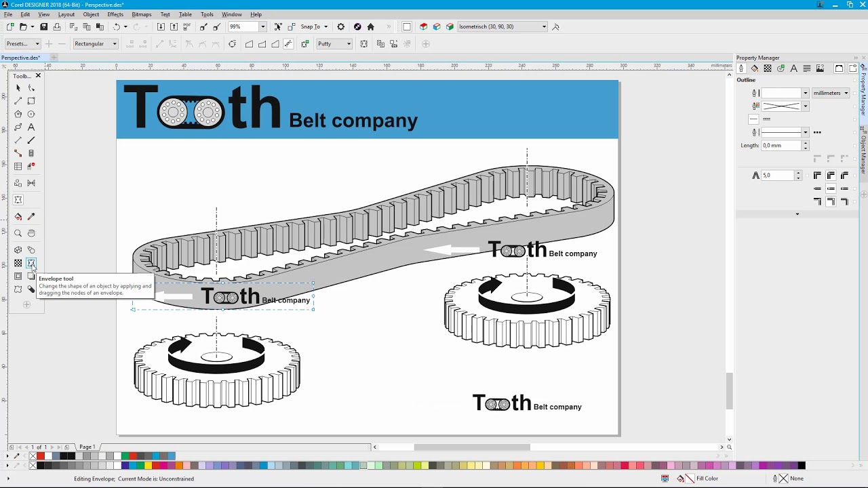Select round corners for the outline
This screenshot has width=868, height=488.
[x=831, y=176]
